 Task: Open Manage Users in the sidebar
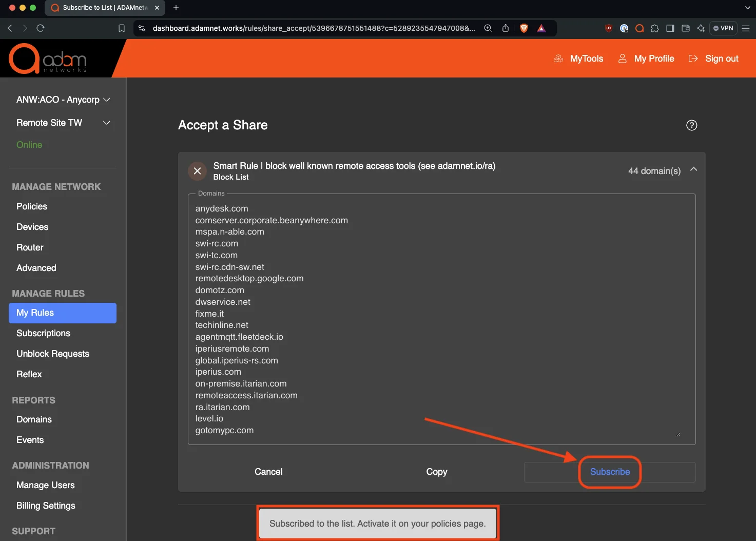point(46,485)
